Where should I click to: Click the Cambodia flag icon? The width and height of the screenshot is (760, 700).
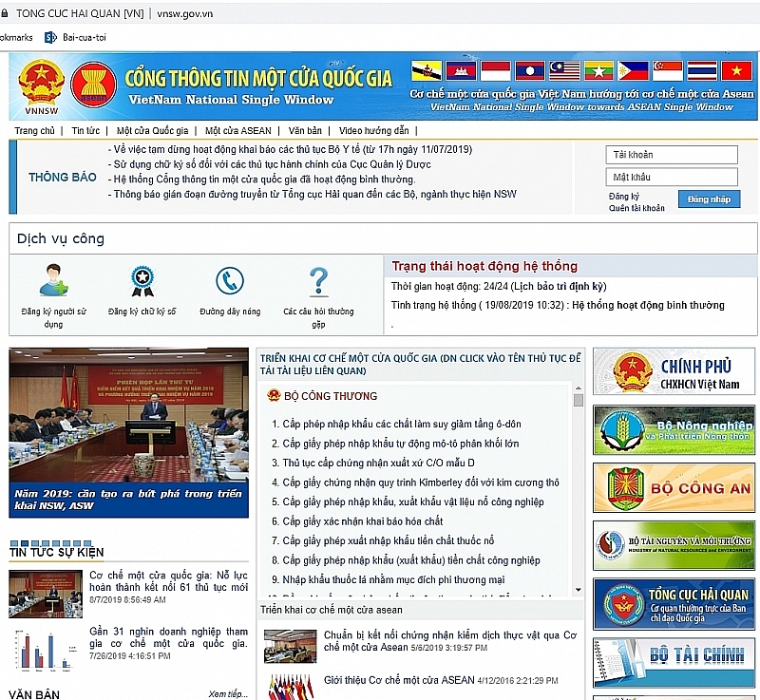461,70
